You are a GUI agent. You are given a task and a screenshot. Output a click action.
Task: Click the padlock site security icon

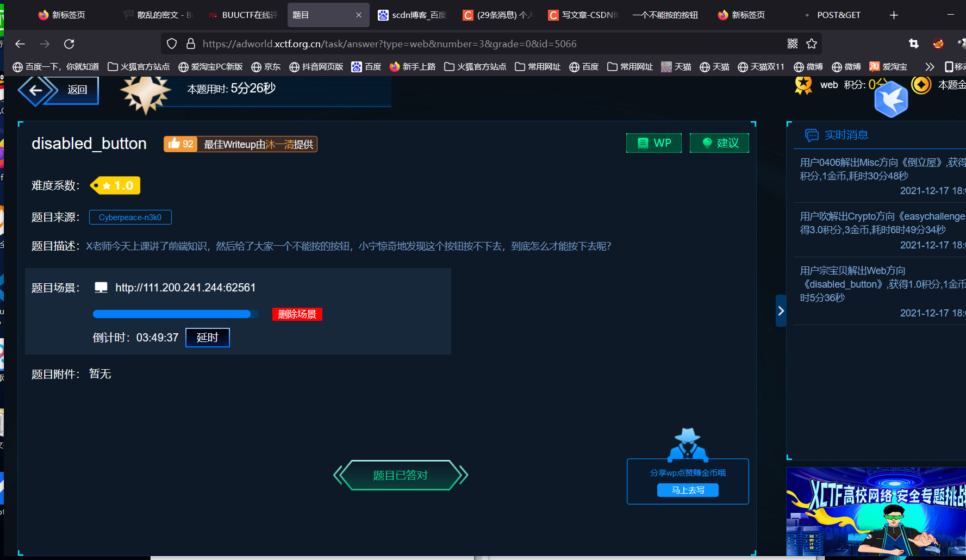pyautogui.click(x=191, y=43)
